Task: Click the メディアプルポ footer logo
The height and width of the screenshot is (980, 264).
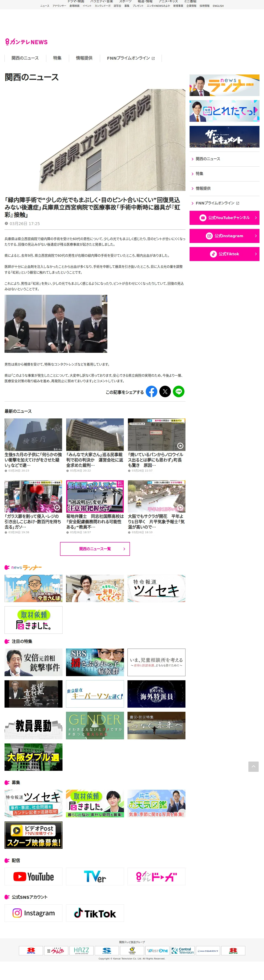Action: click(56, 951)
